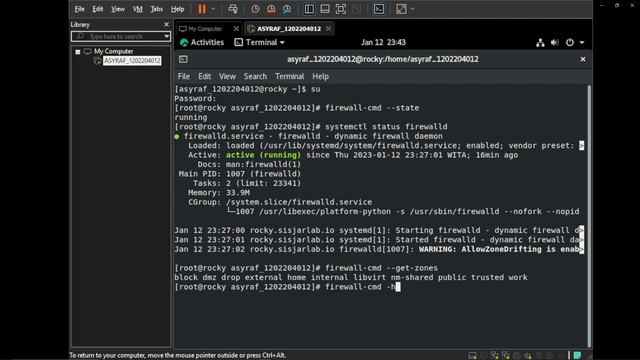Click the zones list output line
The width and height of the screenshot is (640, 360).
pyautogui.click(x=351, y=278)
